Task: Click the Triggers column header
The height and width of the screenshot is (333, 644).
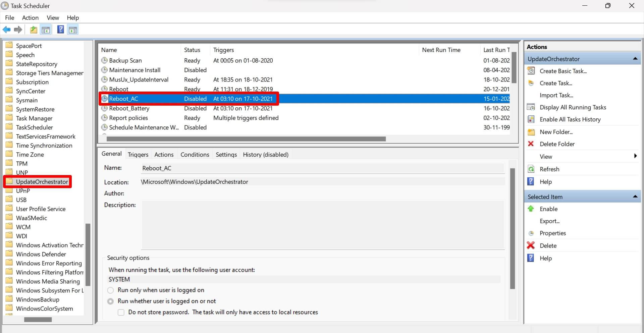Action: pos(315,50)
